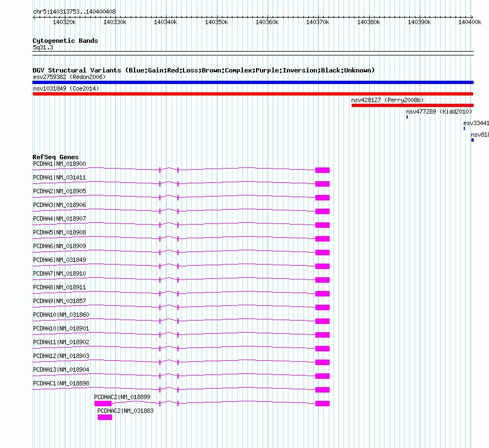Click the 140320k ruler tick label
The image size is (489, 448).
(x=64, y=22)
